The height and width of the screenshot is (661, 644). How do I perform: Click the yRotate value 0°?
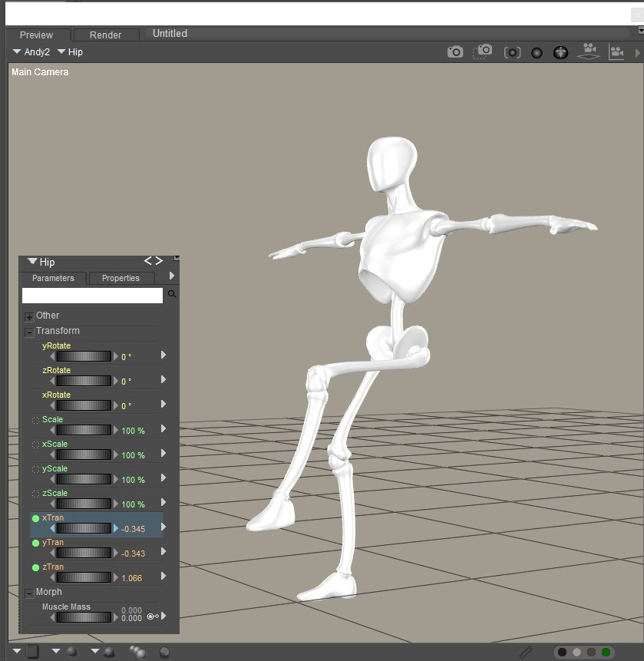pyautogui.click(x=126, y=357)
